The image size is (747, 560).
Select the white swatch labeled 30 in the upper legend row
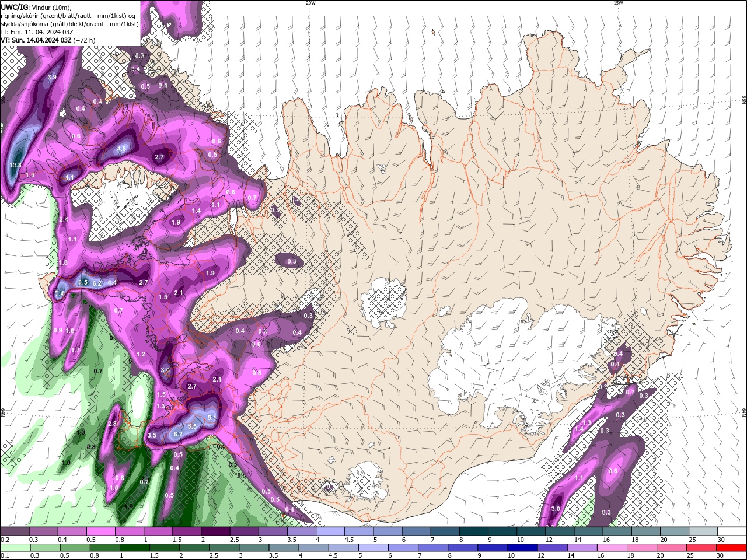click(732, 531)
